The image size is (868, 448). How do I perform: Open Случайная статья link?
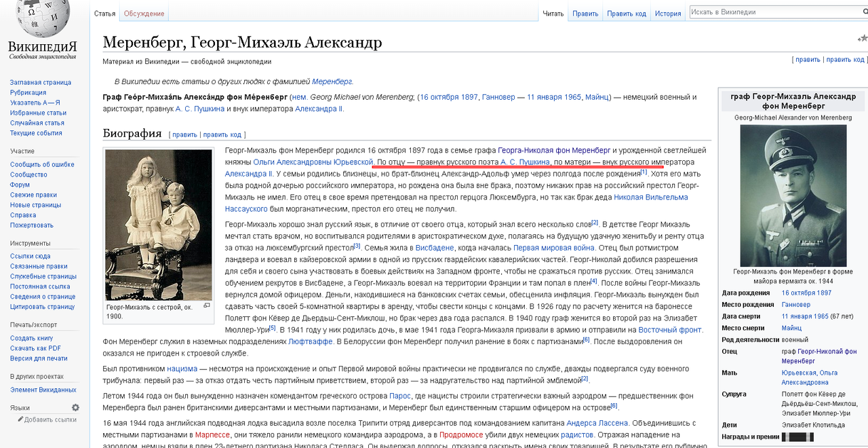(37, 123)
